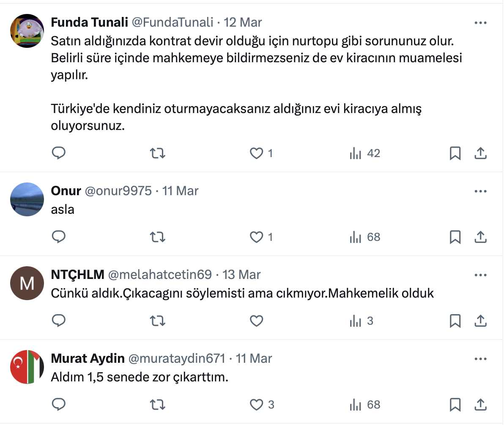Open Murat Aydin's profile name link
This screenshot has width=504, height=425.
(x=88, y=359)
